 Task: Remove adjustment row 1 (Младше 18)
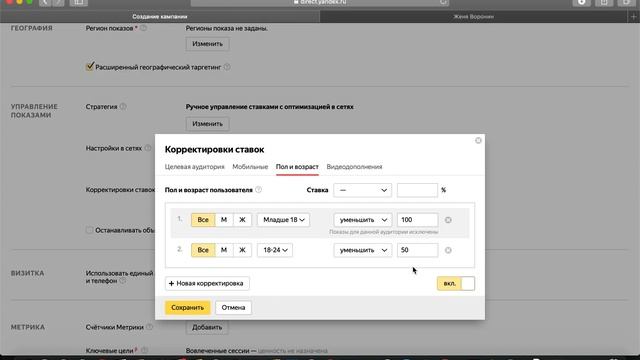(x=448, y=220)
